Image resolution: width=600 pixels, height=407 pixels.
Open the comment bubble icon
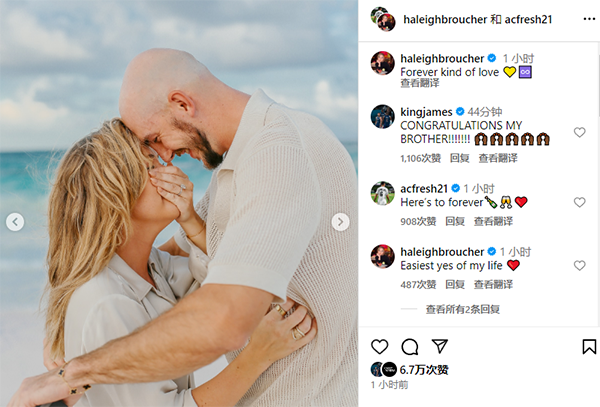tap(409, 347)
